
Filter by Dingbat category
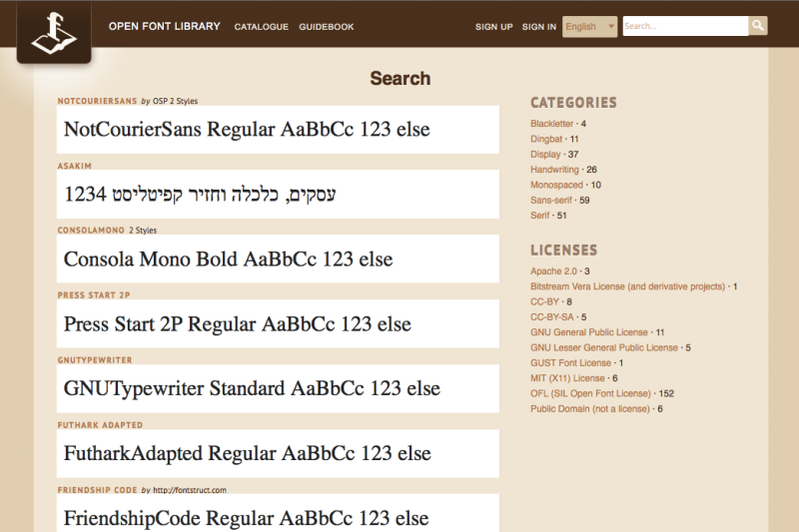point(546,139)
